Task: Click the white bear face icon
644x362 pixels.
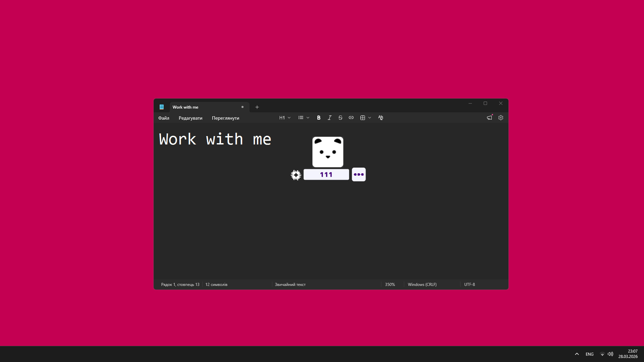Action: [328, 152]
